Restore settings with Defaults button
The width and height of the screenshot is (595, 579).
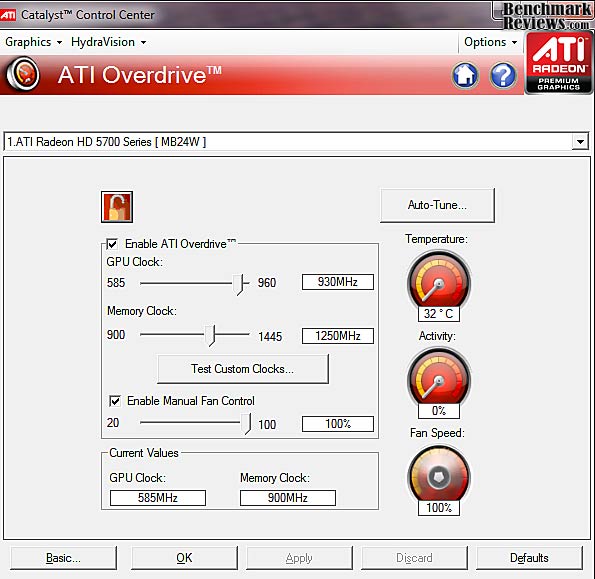point(529,558)
